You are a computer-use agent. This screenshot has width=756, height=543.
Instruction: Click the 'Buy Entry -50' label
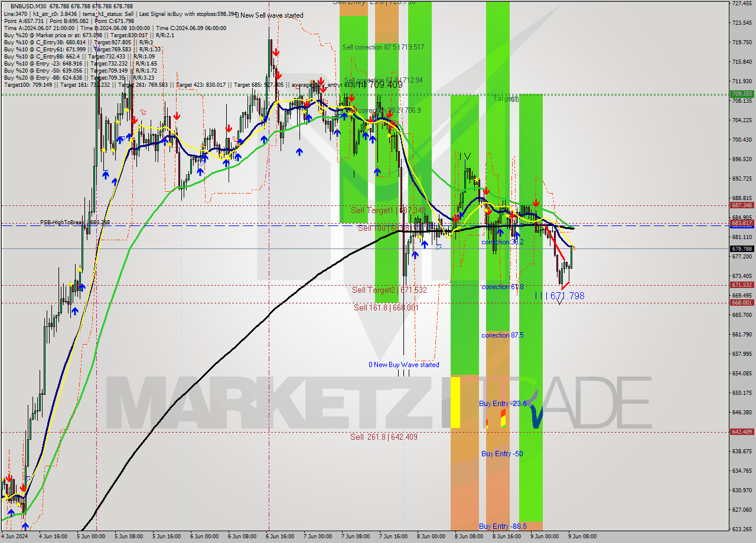(x=501, y=453)
